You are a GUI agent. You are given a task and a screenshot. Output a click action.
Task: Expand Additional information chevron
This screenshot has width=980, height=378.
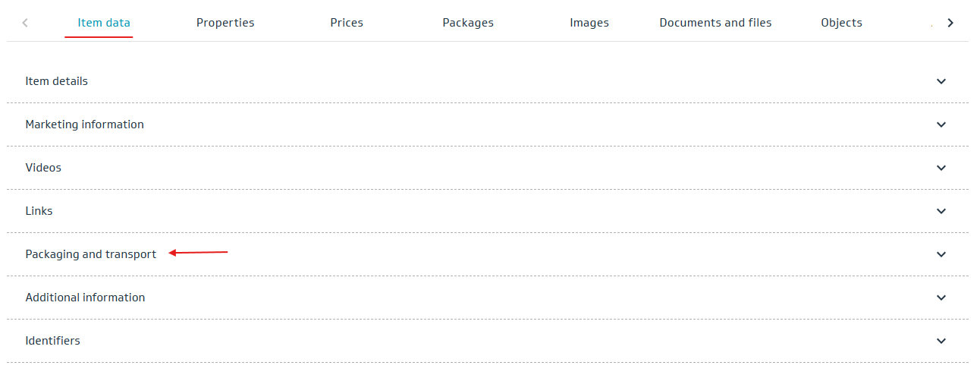tap(941, 298)
